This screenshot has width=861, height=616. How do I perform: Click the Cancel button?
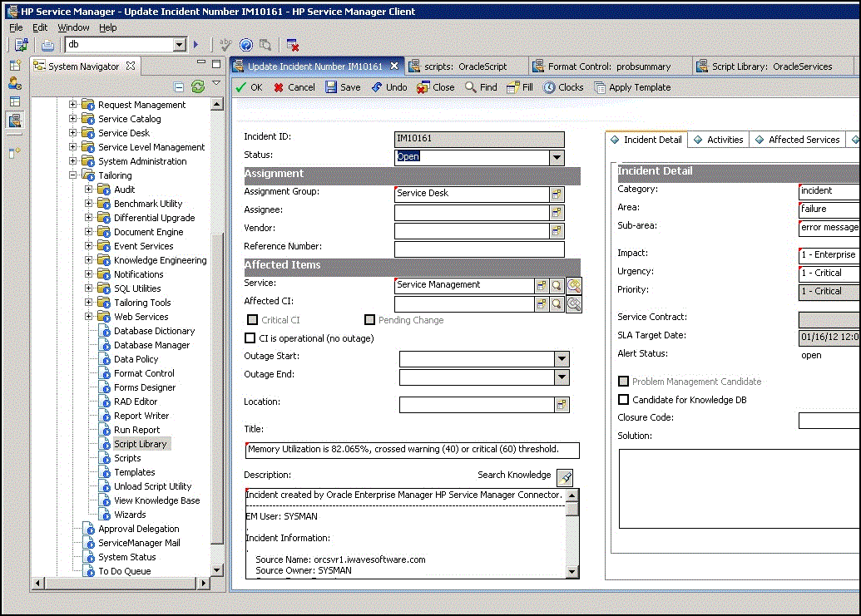pyautogui.click(x=294, y=87)
